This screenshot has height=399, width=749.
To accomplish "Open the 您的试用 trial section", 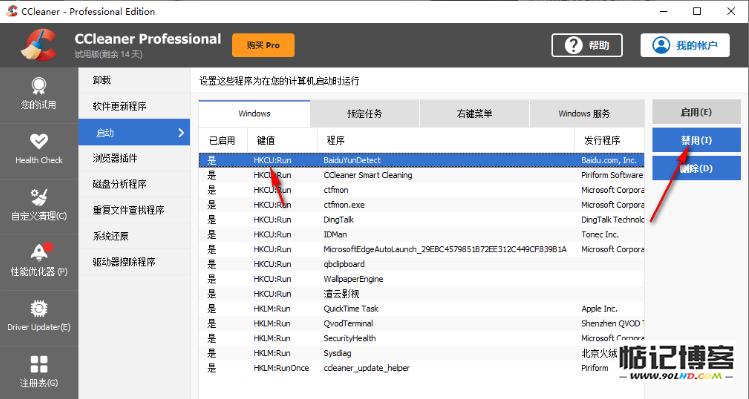I will click(39, 94).
